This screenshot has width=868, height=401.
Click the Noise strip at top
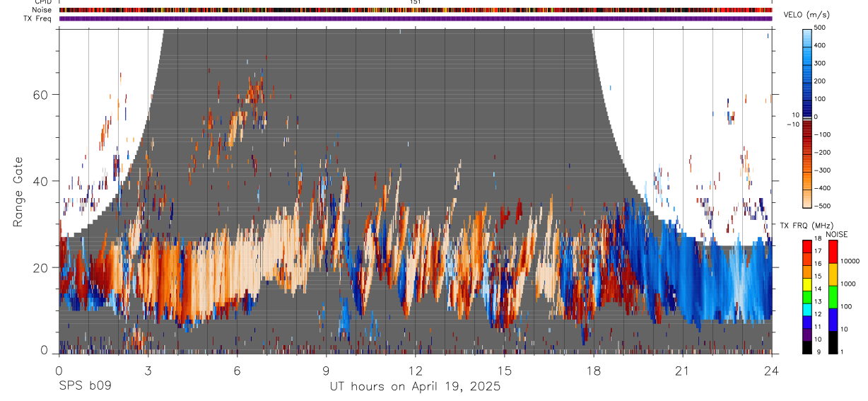(x=416, y=11)
